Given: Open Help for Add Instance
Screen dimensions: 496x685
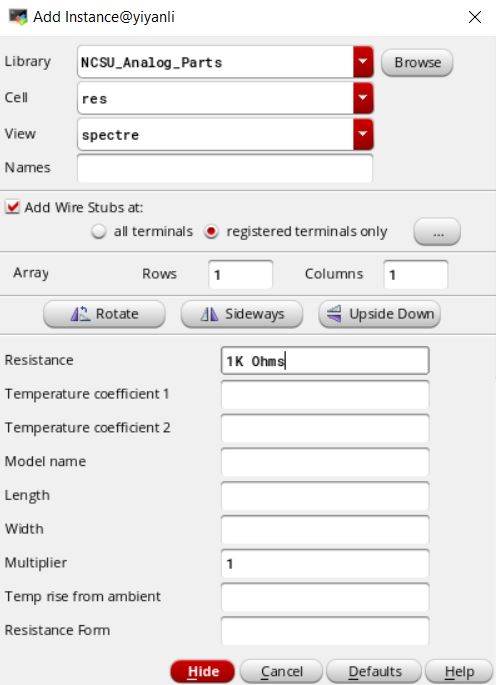Looking at the screenshot, I should [459, 671].
